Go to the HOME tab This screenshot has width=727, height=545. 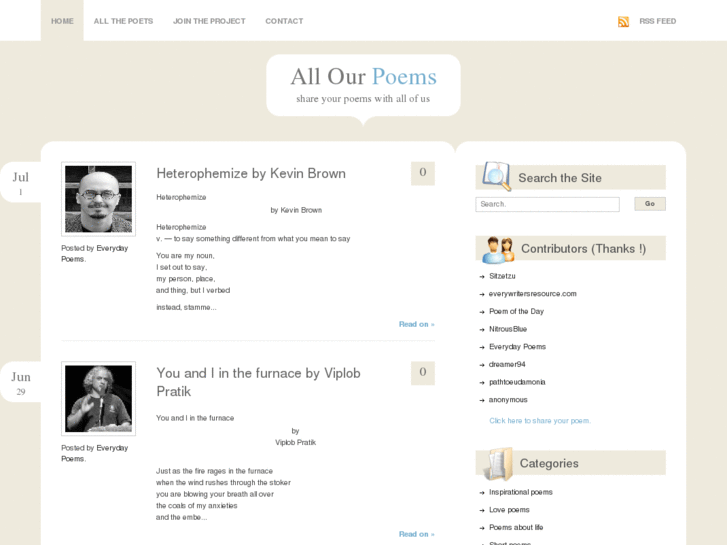tap(62, 21)
